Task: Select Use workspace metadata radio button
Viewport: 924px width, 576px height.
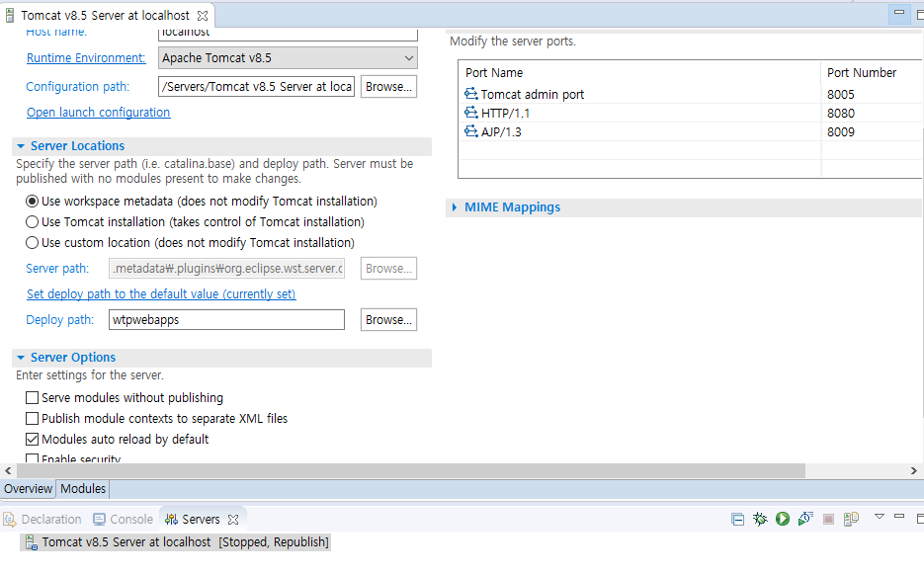Action: click(33, 202)
